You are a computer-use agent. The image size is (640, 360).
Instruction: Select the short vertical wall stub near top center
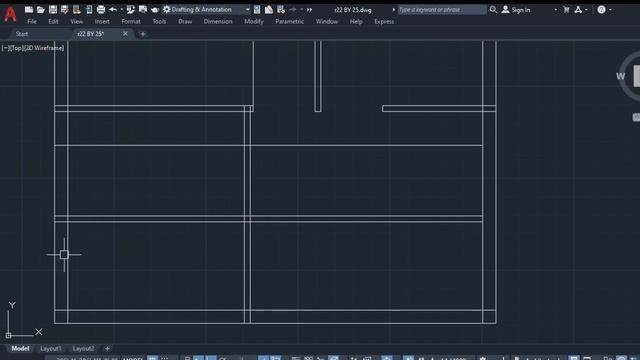pos(318,76)
